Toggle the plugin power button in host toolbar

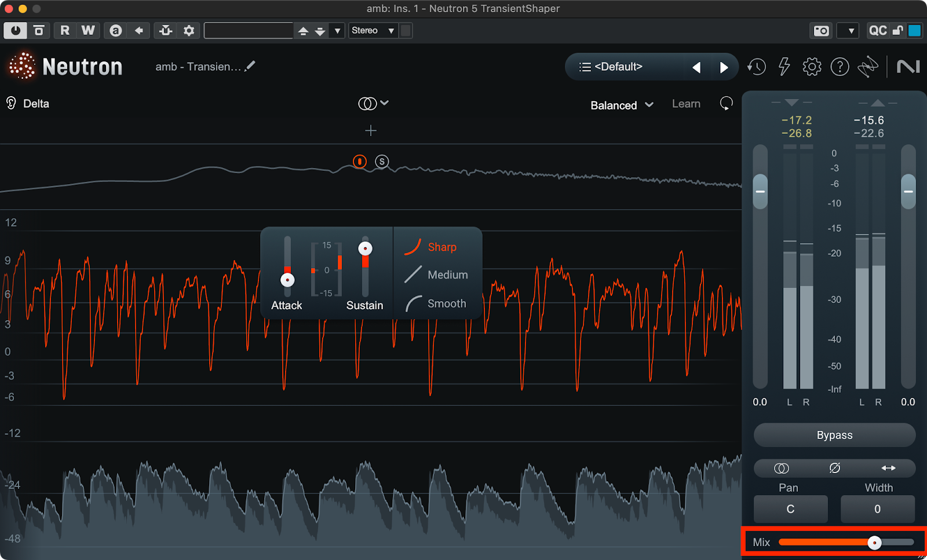pyautogui.click(x=15, y=31)
